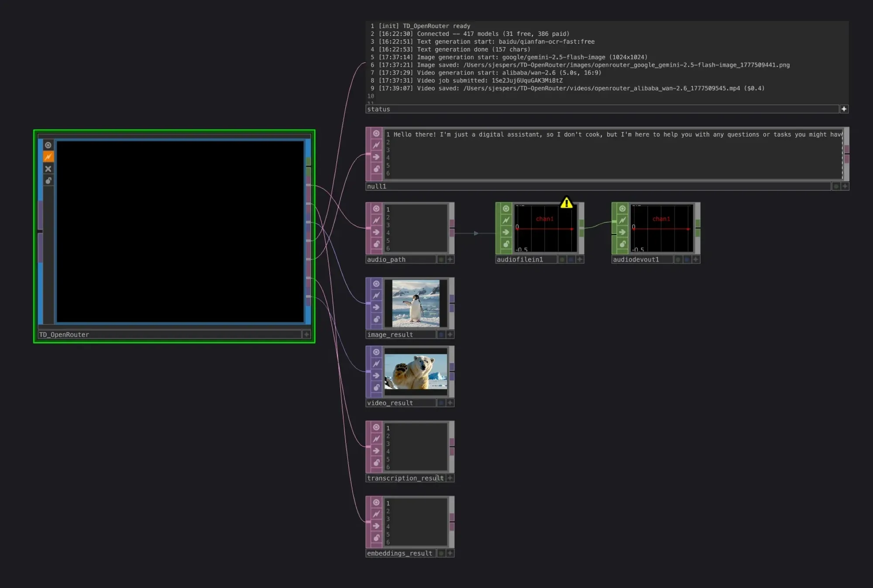Screen dimensions: 873x588
Task: Click the log line 'Connected -- 417 models'
Action: 474,34
